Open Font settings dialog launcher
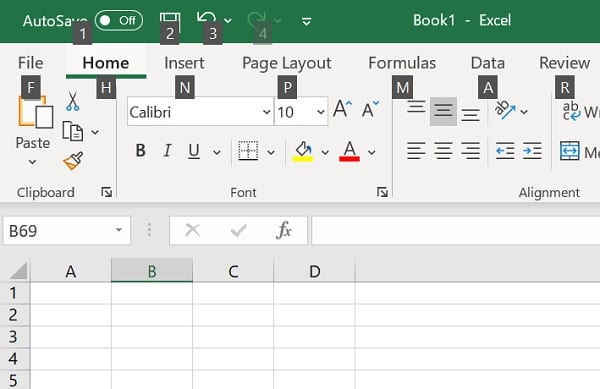600x389 pixels. pyautogui.click(x=382, y=192)
